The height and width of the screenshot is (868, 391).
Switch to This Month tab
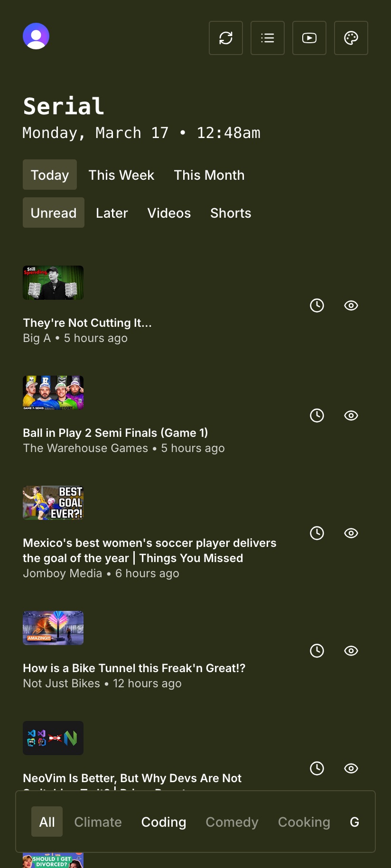click(209, 175)
